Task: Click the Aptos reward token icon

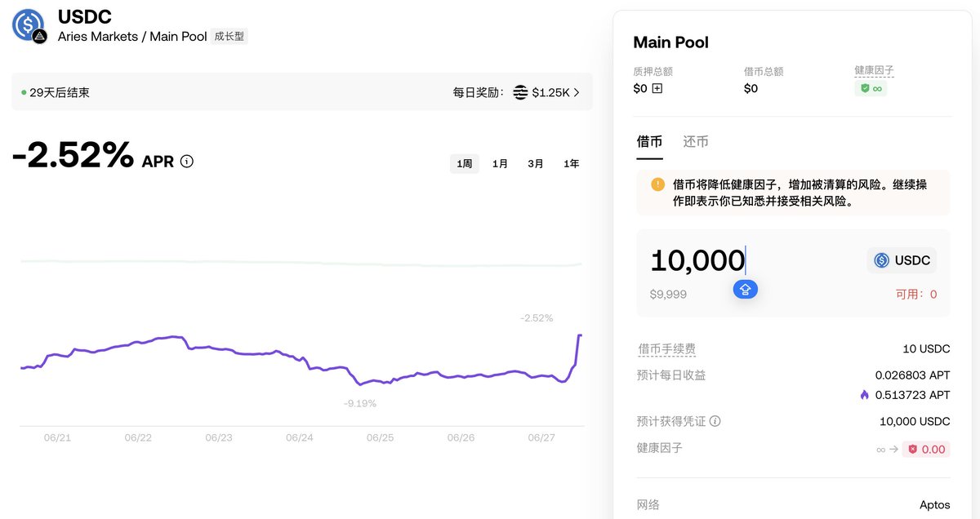Action: pos(520,92)
